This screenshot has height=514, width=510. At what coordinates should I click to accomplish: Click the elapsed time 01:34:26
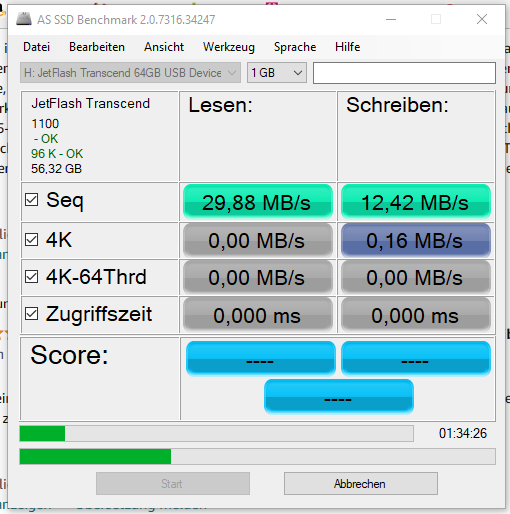tap(463, 433)
